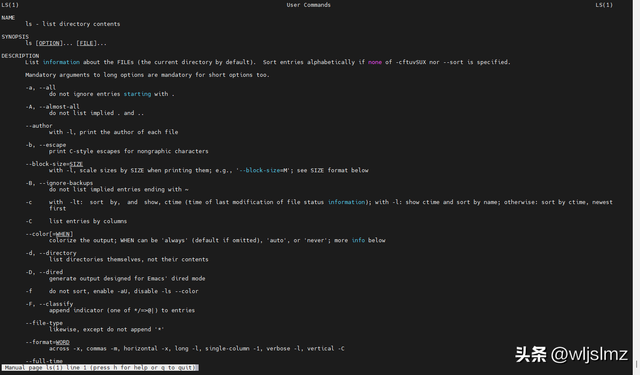Click the 'Manual page ls(1) line 1' status bar
Viewport: 640px width, 375px height.
click(x=100, y=368)
